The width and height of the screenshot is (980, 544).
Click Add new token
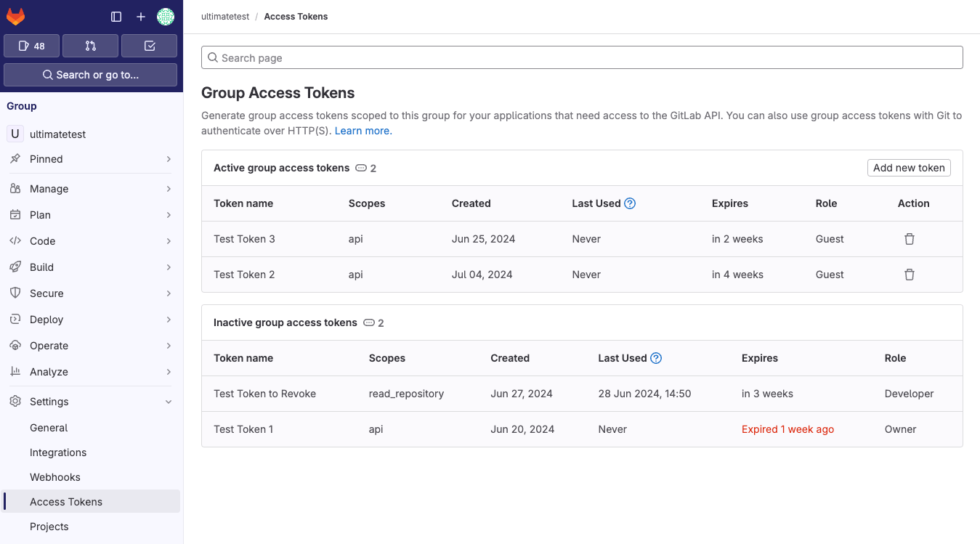click(x=909, y=168)
